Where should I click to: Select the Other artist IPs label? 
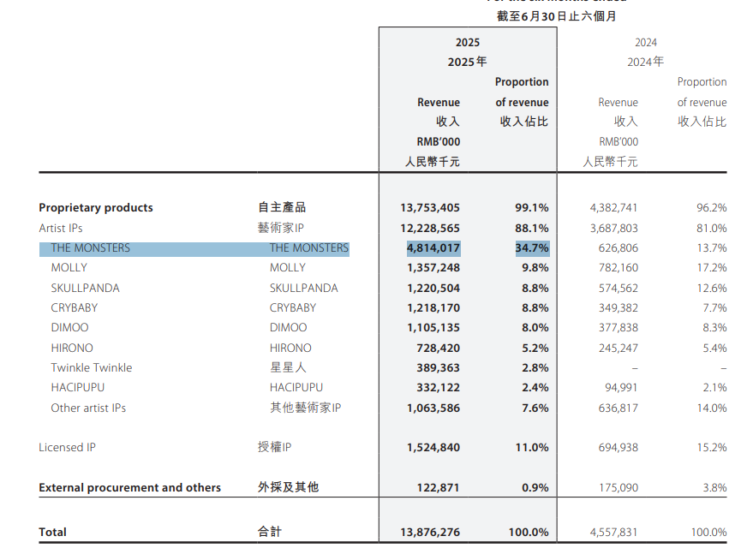click(x=88, y=408)
